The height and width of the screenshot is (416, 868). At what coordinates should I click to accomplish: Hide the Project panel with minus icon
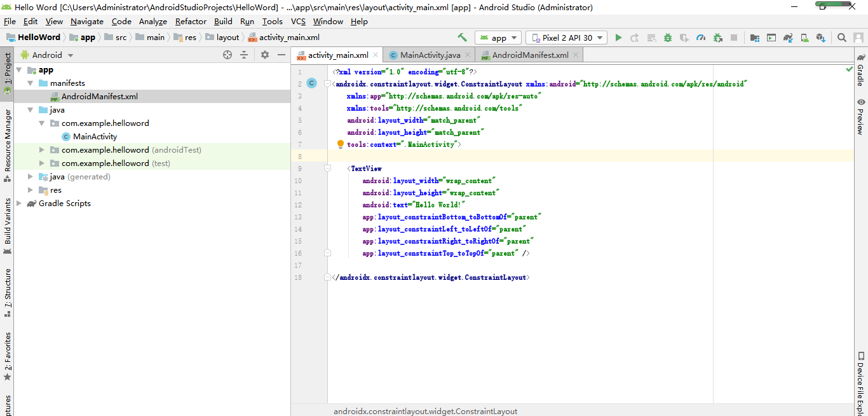[x=281, y=55]
